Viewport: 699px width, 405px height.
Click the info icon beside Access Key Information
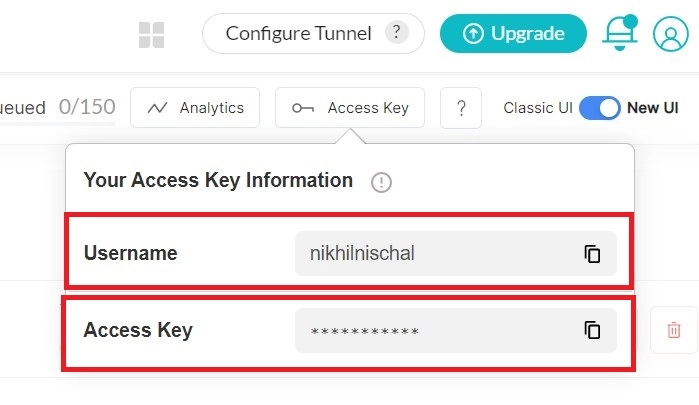(381, 182)
